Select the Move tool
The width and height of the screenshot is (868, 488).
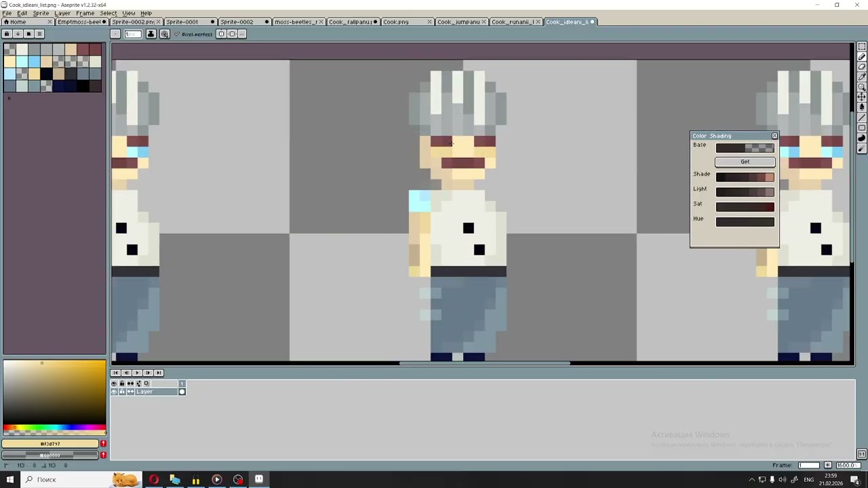[x=862, y=98]
